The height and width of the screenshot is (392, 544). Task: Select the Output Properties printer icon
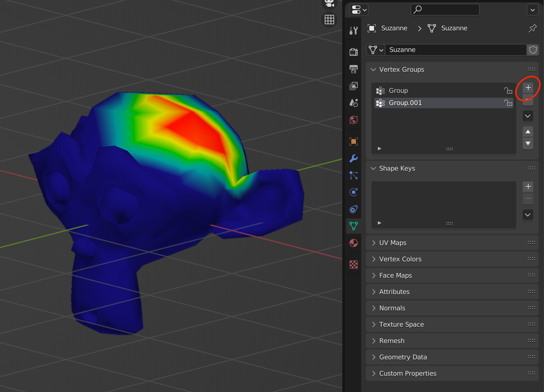point(353,69)
